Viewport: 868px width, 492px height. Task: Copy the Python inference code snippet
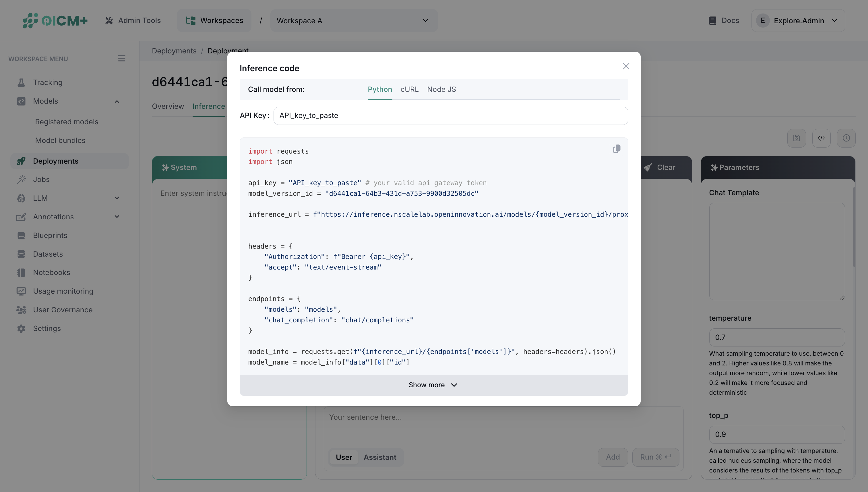[616, 149]
